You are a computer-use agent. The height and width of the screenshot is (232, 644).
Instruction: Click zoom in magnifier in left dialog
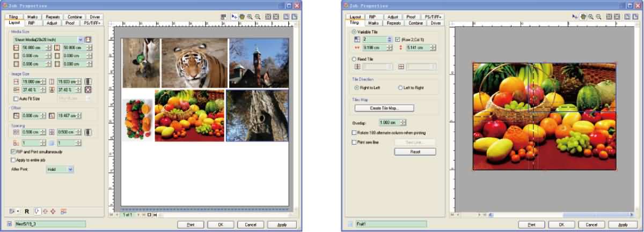tap(250, 17)
